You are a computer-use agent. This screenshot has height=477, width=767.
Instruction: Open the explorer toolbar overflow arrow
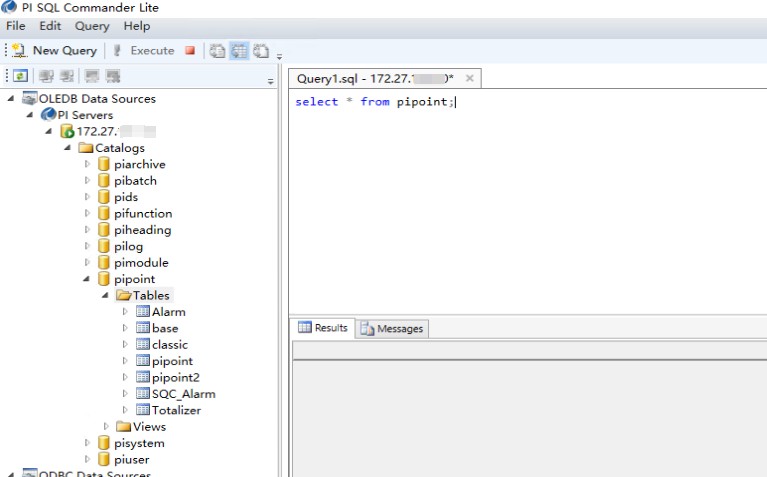coord(271,81)
